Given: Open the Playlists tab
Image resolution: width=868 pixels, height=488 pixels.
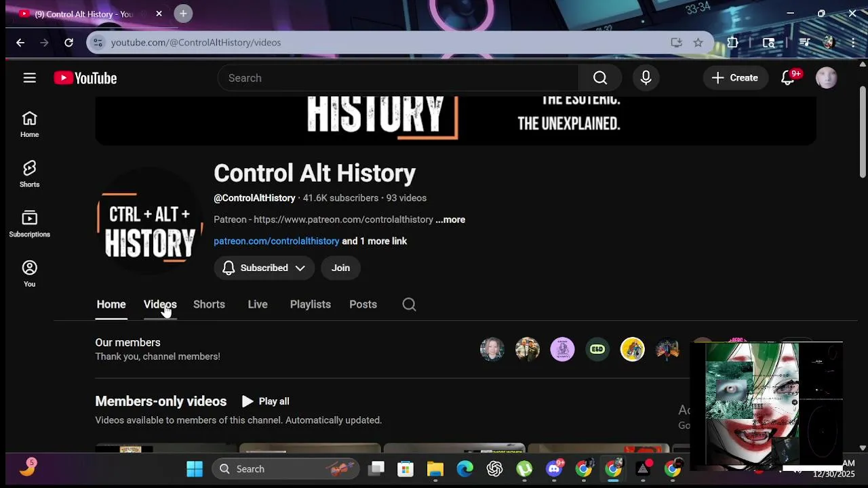Looking at the screenshot, I should pos(311,304).
